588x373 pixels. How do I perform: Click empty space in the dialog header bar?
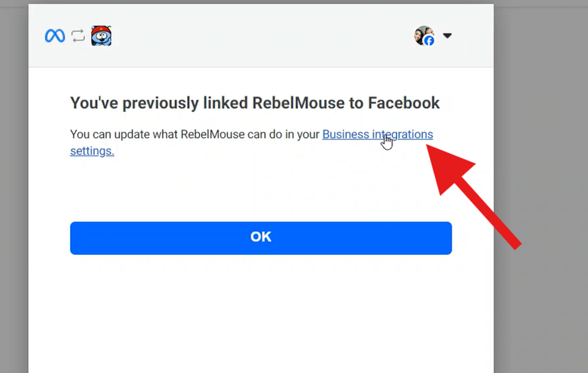point(258,36)
